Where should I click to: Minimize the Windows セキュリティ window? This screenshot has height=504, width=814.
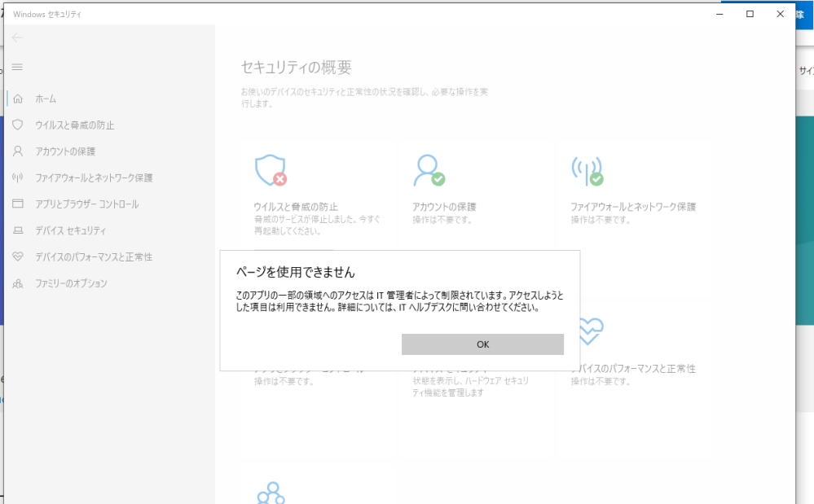pos(719,14)
